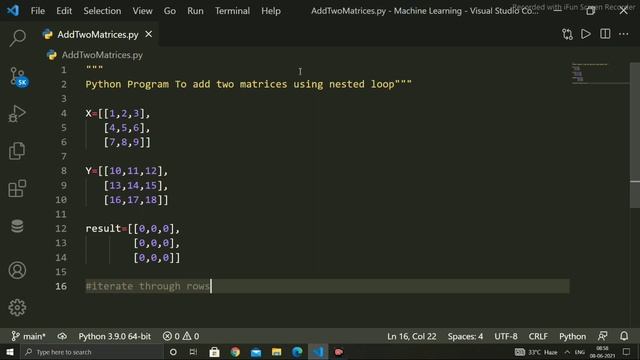640x360 pixels.
Task: Select the VS Code taskbar icon
Action: click(318, 352)
